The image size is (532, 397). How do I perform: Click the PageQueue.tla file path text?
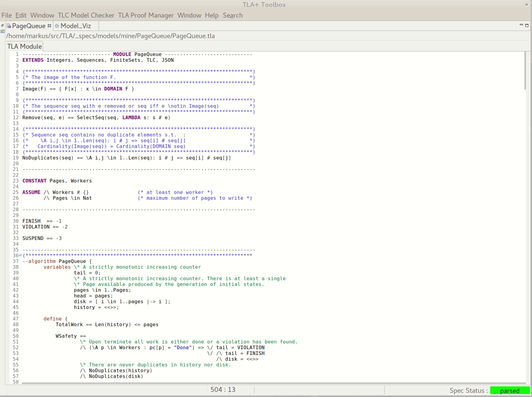click(x=111, y=36)
